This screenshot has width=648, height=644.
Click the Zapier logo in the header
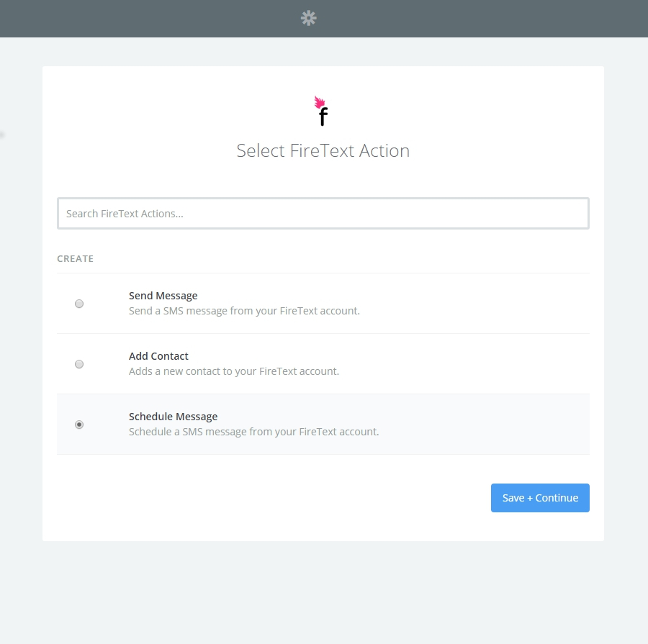(x=309, y=18)
